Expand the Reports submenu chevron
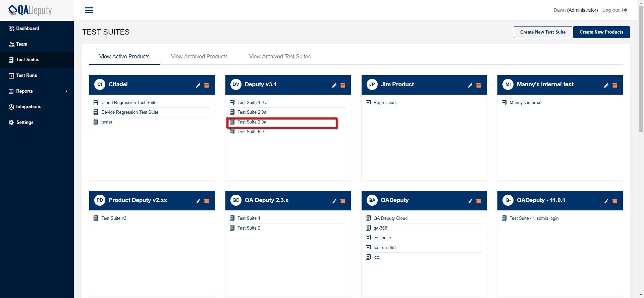 (66, 91)
